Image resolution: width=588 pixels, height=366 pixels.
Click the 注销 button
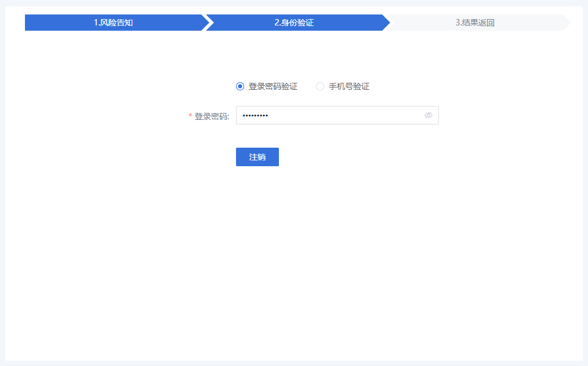(x=257, y=157)
